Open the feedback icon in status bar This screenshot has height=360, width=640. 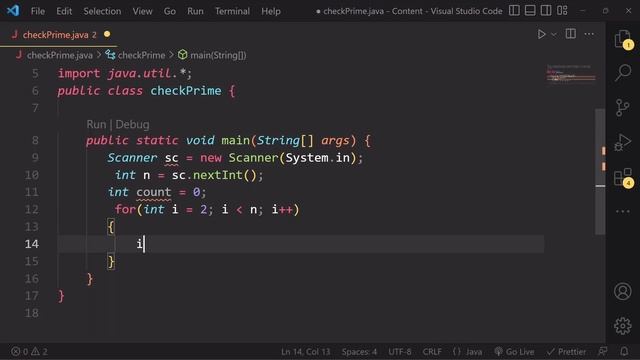pos(602,351)
